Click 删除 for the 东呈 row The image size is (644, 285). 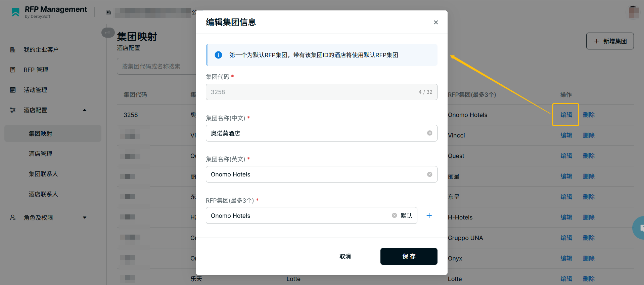click(x=589, y=197)
